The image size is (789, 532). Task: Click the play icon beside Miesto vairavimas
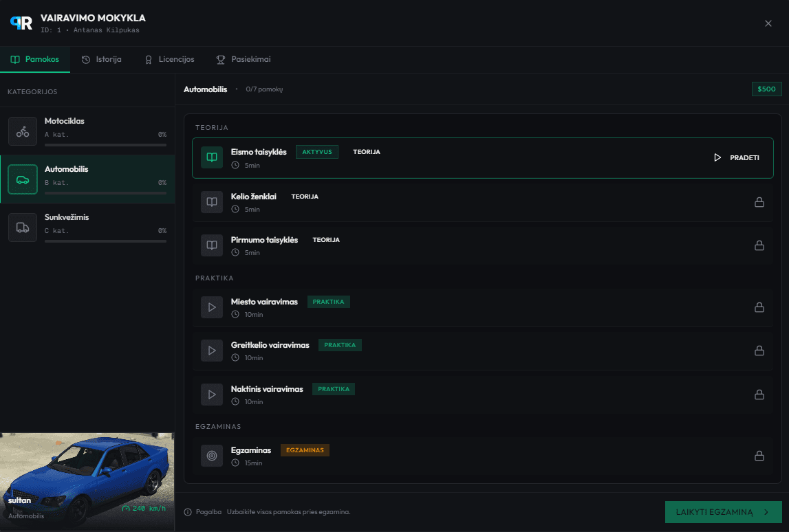(212, 307)
